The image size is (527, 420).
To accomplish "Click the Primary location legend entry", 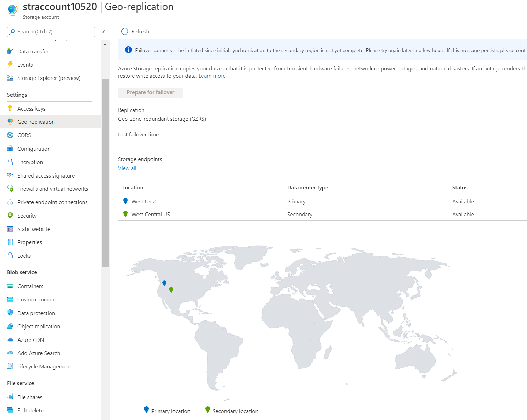I will point(167,411).
